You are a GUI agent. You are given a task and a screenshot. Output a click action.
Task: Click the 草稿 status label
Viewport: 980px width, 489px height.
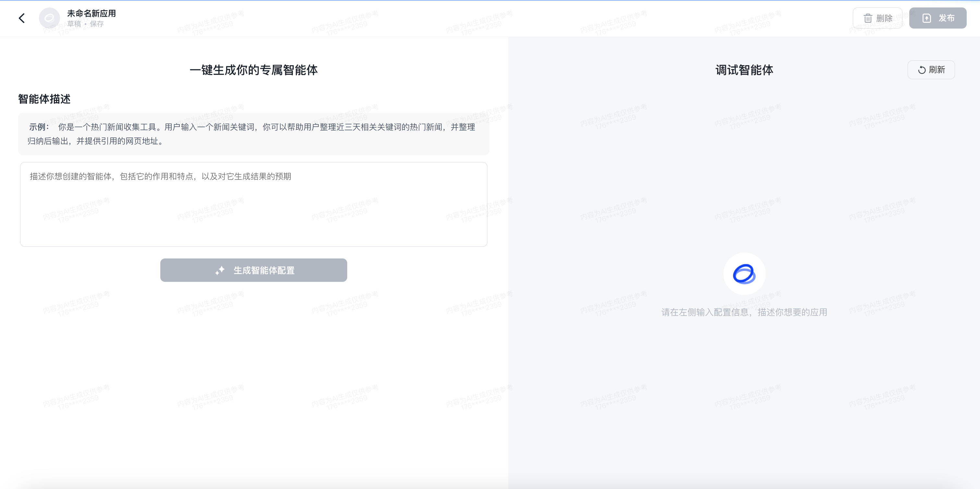[x=74, y=24]
